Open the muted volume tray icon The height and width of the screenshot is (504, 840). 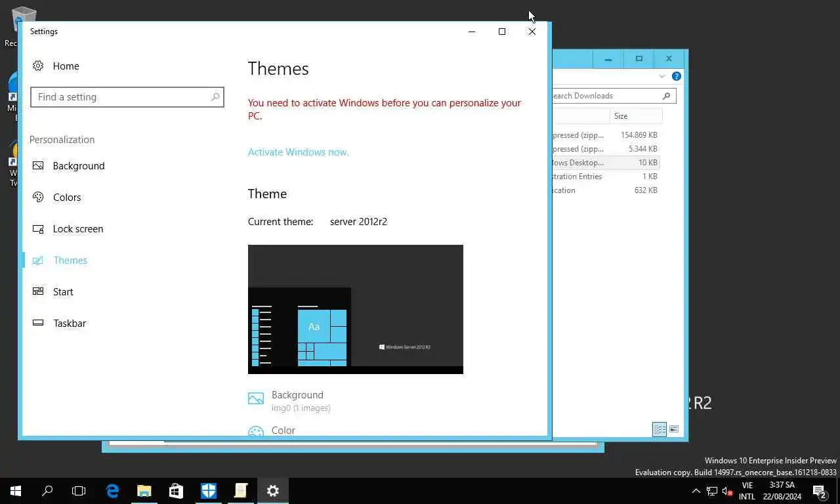click(727, 491)
